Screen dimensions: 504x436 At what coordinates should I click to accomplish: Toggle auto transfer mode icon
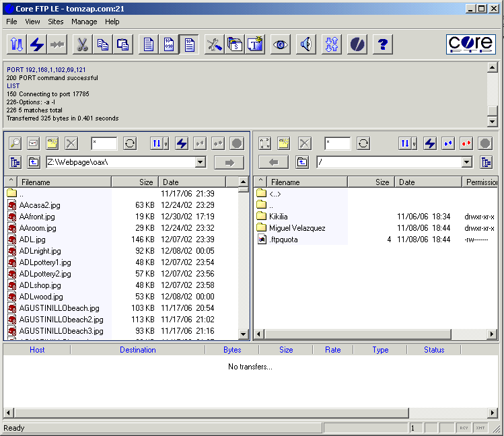(x=189, y=44)
